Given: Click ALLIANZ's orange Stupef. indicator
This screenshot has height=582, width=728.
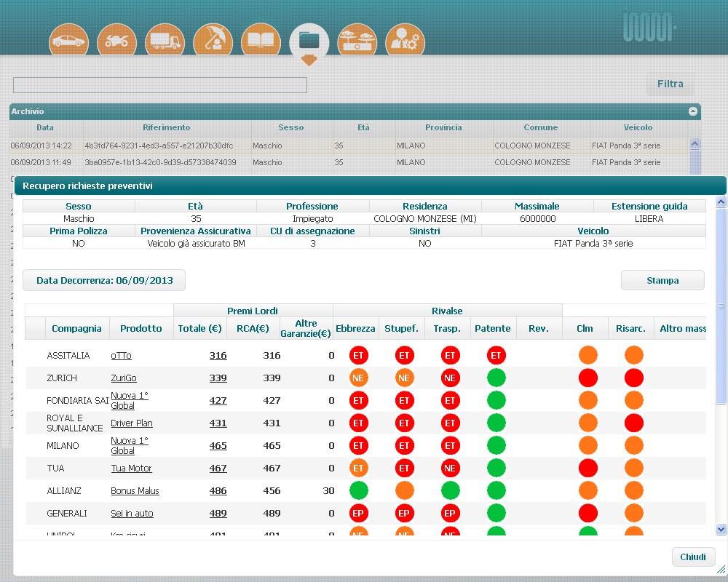Looking at the screenshot, I should pyautogui.click(x=404, y=490).
